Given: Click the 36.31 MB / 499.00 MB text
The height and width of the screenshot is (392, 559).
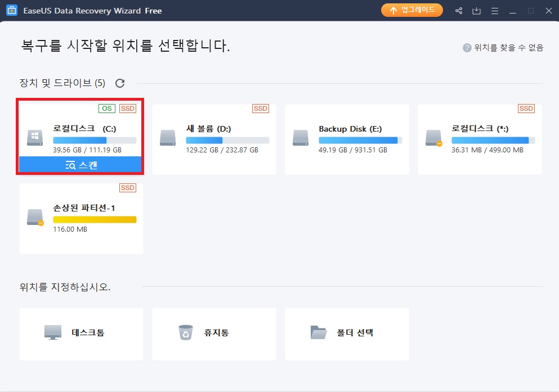Looking at the screenshot, I should (x=488, y=150).
